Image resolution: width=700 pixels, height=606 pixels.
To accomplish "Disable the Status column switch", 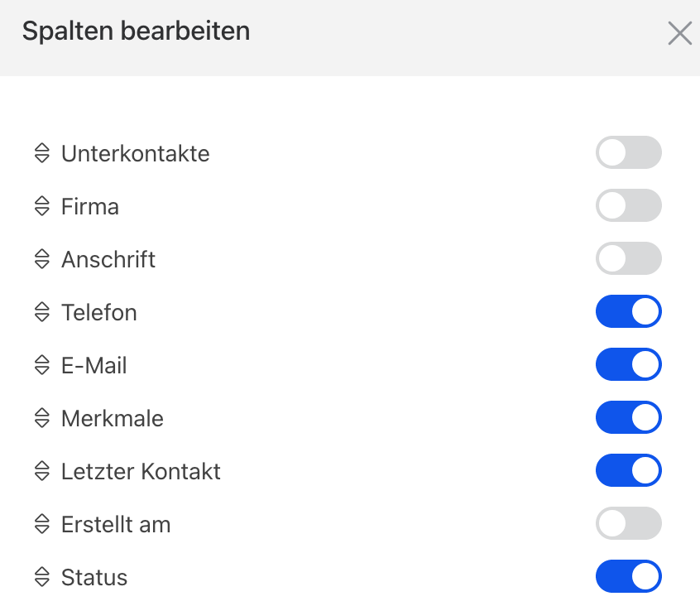I will [x=628, y=577].
